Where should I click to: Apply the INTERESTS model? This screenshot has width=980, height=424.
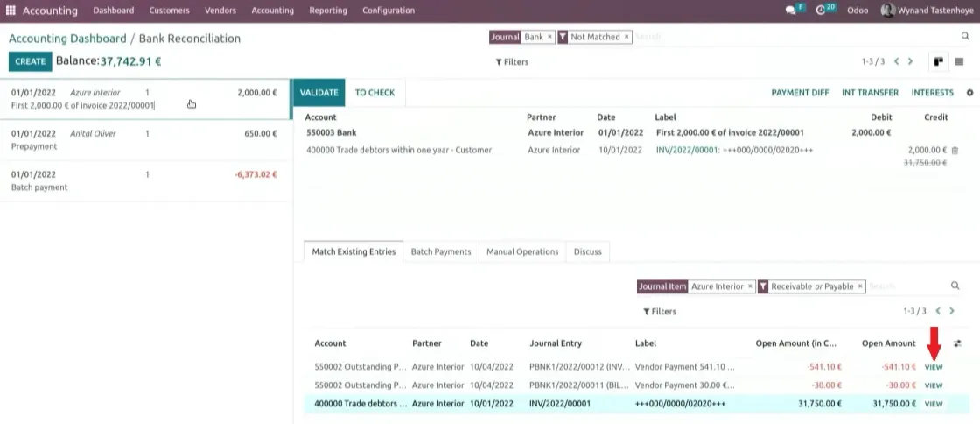(x=933, y=93)
